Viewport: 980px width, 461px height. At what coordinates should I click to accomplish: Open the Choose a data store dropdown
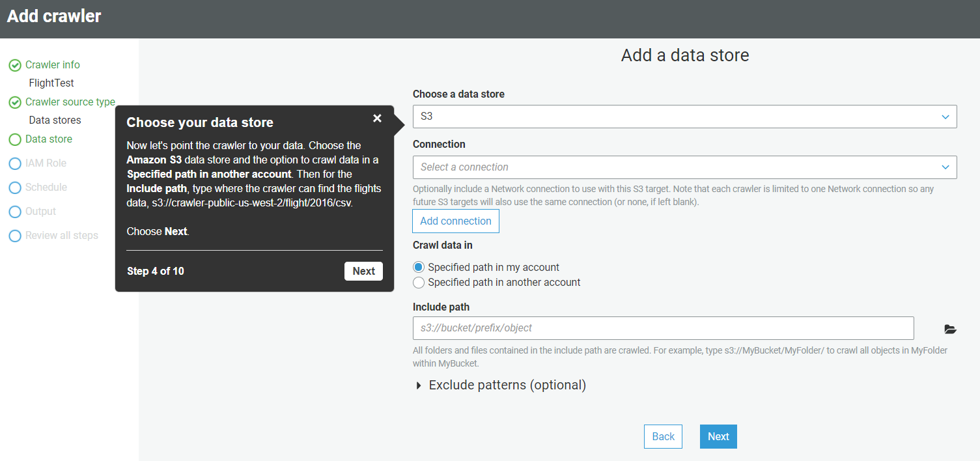tap(684, 117)
